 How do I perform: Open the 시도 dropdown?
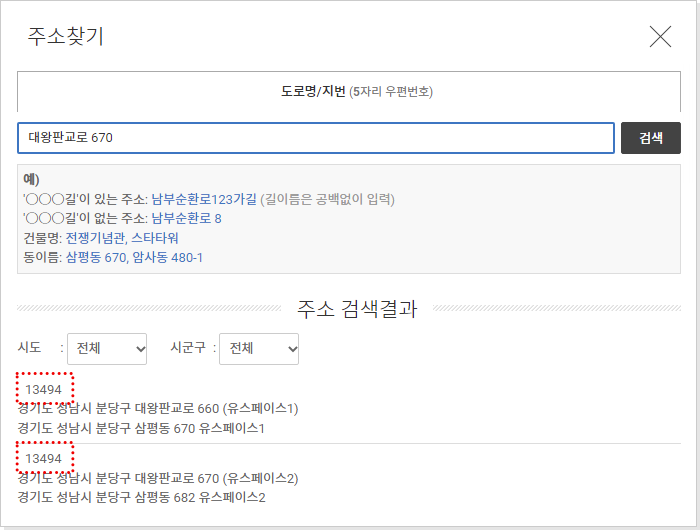tap(107, 349)
